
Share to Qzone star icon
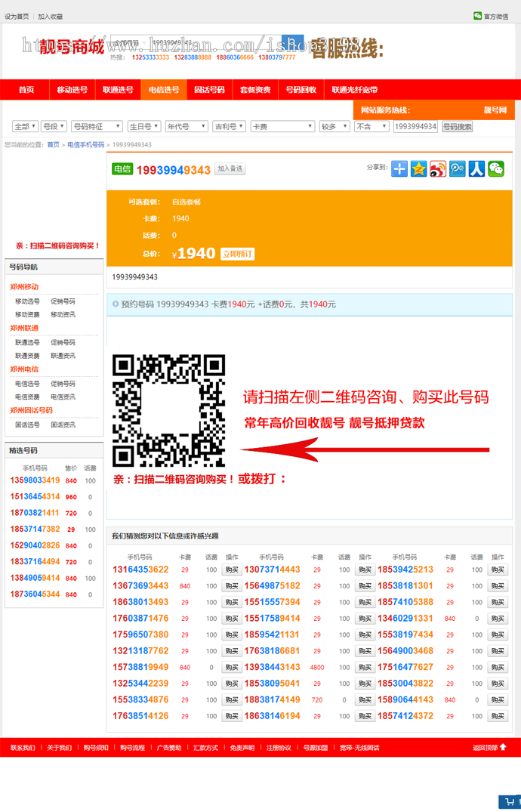pyautogui.click(x=418, y=169)
